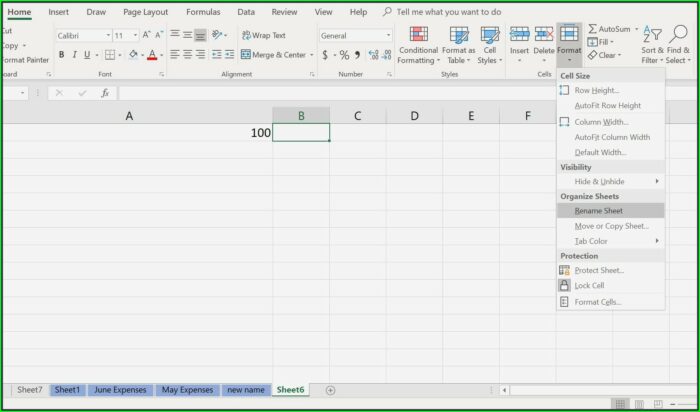Select Top Align icon
This screenshot has width=700, height=412.
tap(175, 34)
